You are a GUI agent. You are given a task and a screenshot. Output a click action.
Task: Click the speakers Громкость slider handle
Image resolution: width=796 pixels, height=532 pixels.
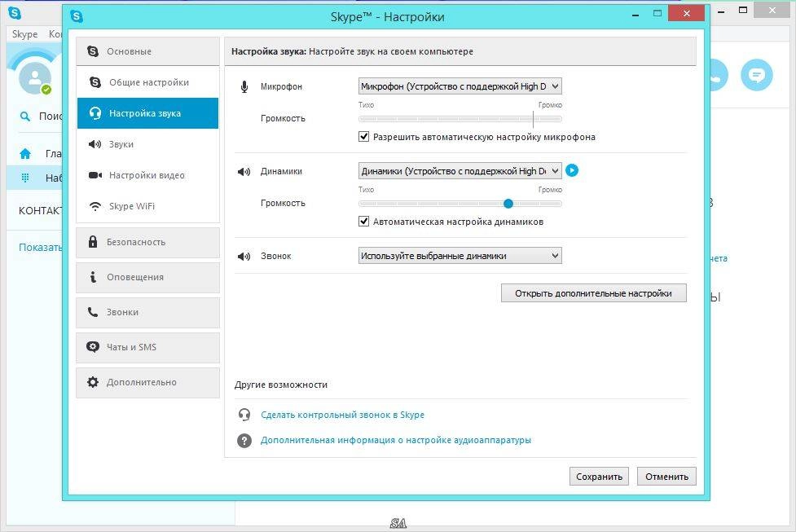(x=508, y=204)
